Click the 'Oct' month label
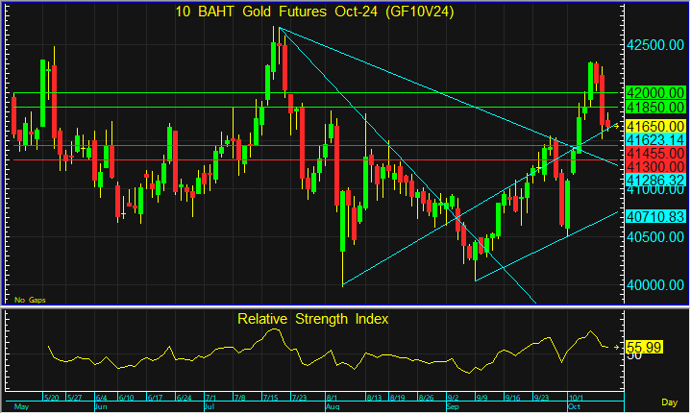Viewport: 691px width, 414px height. pos(574,407)
